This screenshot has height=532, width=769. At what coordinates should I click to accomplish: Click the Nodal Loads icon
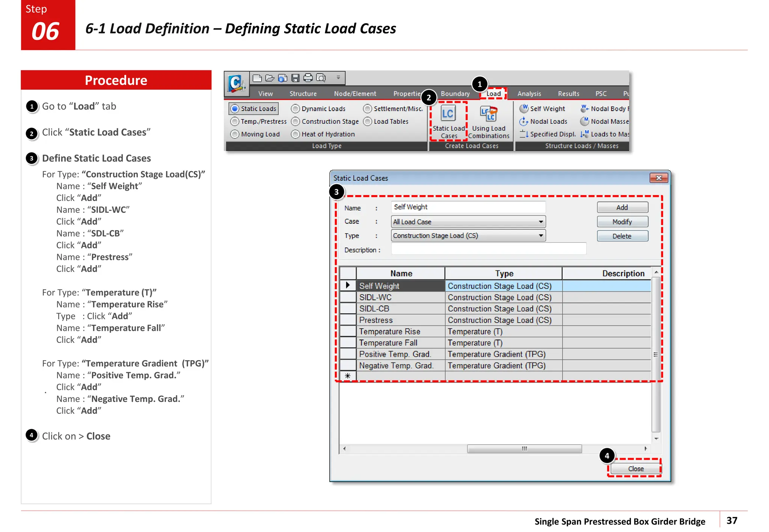coord(524,122)
